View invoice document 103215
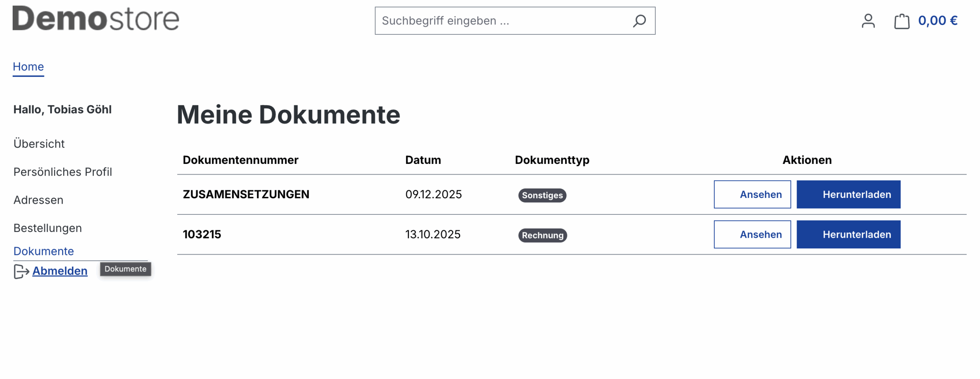 tap(752, 234)
